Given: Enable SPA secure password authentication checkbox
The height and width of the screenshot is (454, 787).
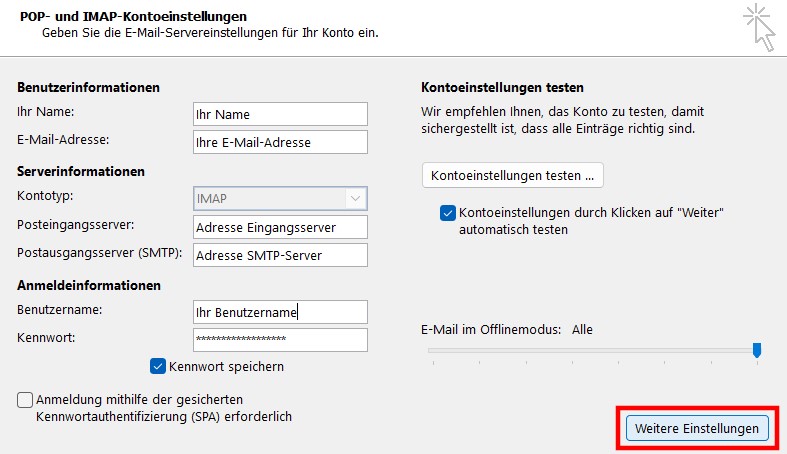Looking at the screenshot, I should [25, 400].
